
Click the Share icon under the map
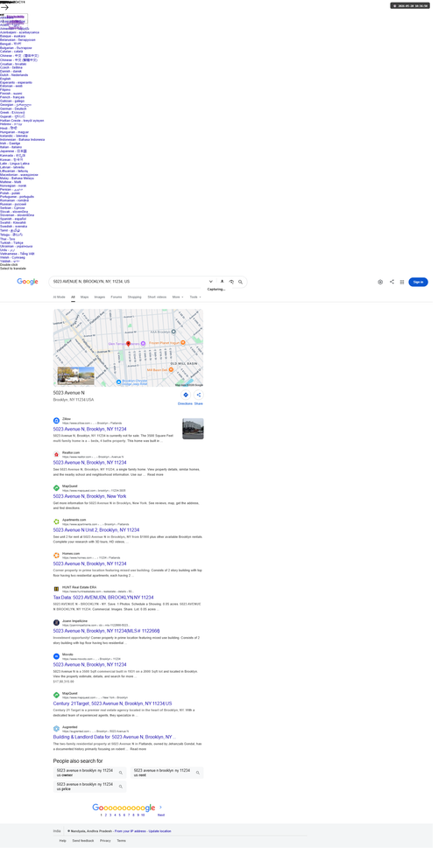[199, 395]
